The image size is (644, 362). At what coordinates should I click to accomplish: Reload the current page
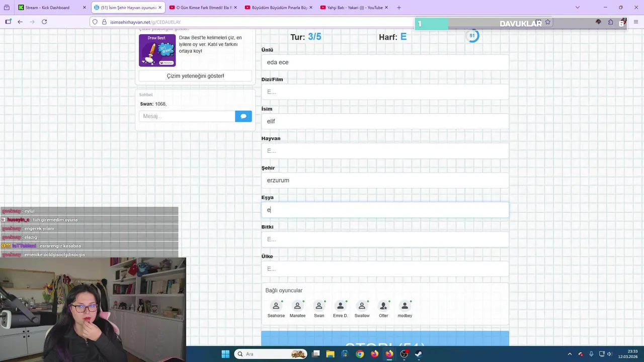[x=44, y=22]
